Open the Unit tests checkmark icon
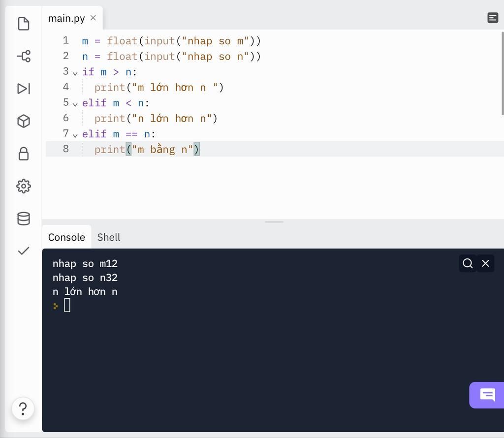The image size is (504, 438). click(x=24, y=251)
